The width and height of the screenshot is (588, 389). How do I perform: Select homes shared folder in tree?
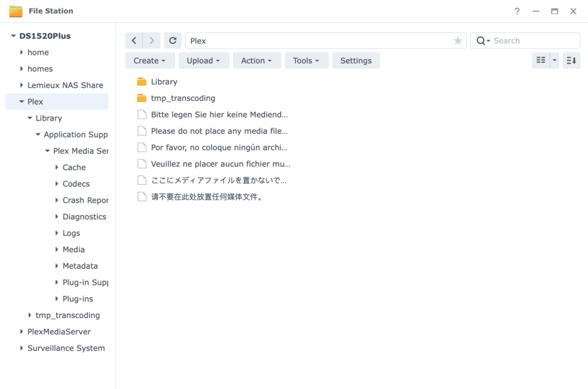[40, 69]
